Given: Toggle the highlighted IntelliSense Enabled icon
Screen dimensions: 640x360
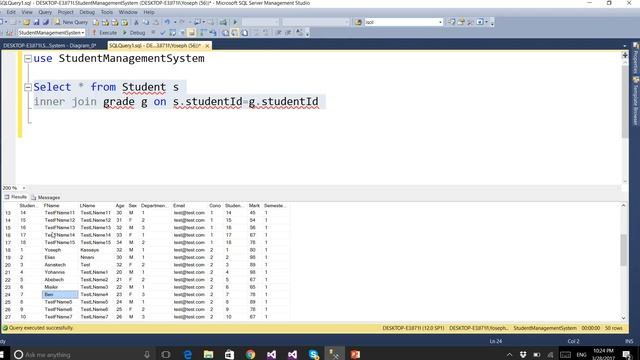Looking at the screenshot, I should [x=191, y=33].
